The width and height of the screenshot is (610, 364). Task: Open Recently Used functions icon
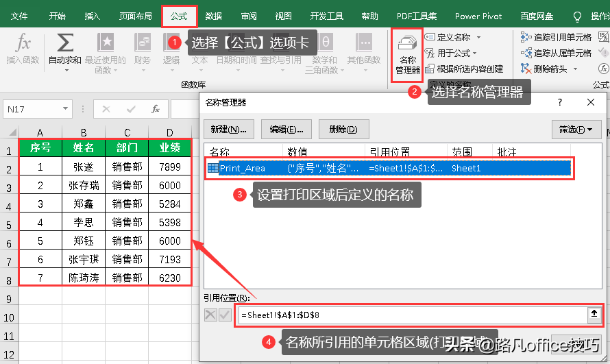tap(106, 43)
